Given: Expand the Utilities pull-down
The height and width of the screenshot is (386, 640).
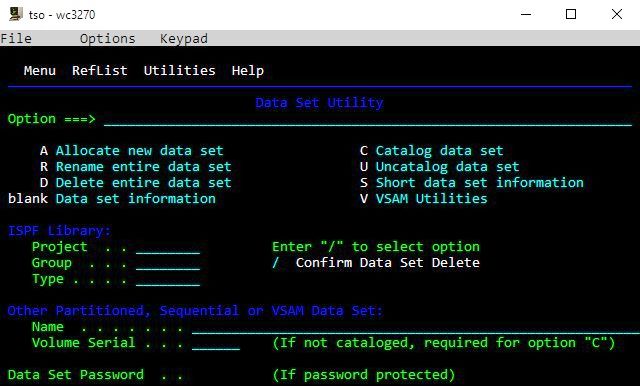Looking at the screenshot, I should 180,71.
